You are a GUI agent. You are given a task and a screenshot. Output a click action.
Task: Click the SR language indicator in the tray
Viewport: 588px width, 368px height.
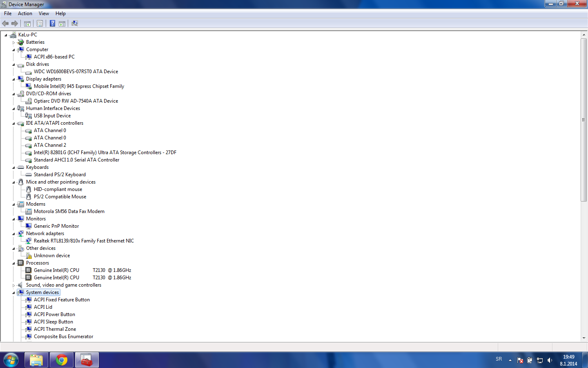pos(499,359)
